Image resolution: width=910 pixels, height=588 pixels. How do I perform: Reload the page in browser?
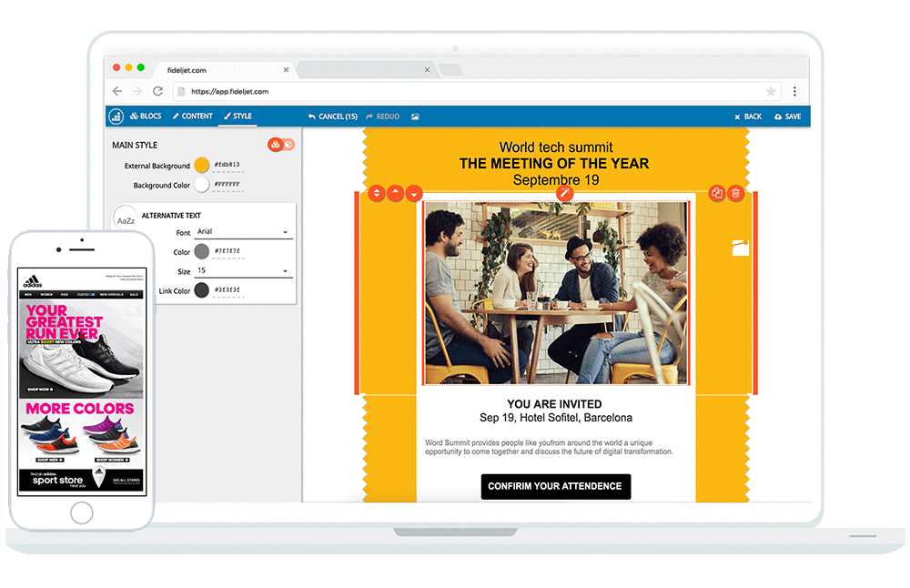[x=157, y=91]
